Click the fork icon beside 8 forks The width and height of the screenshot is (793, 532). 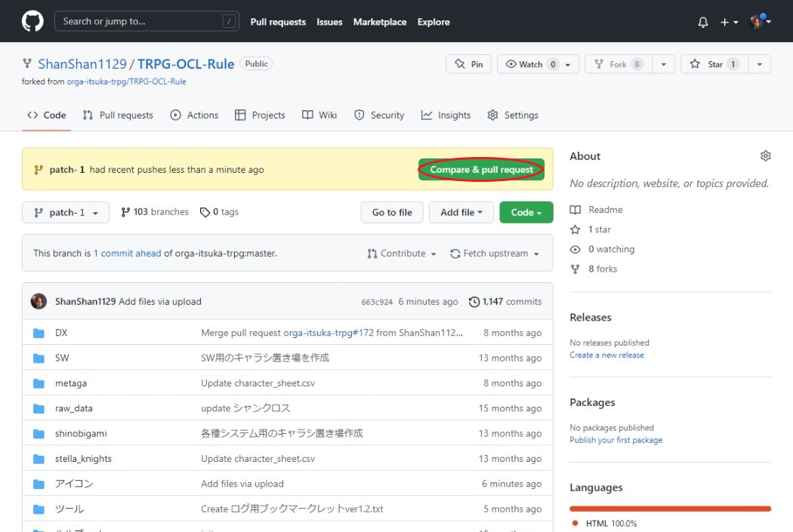(575, 269)
